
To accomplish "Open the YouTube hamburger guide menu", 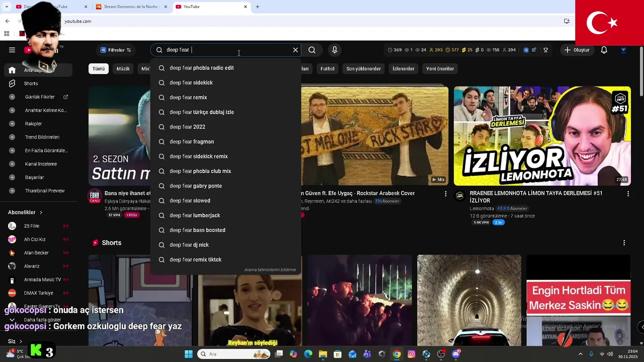I will (12, 50).
